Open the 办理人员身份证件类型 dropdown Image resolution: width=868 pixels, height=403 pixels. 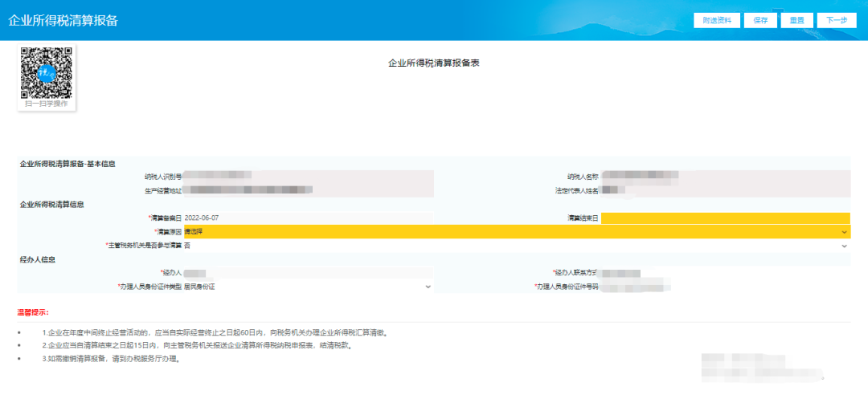click(x=309, y=287)
